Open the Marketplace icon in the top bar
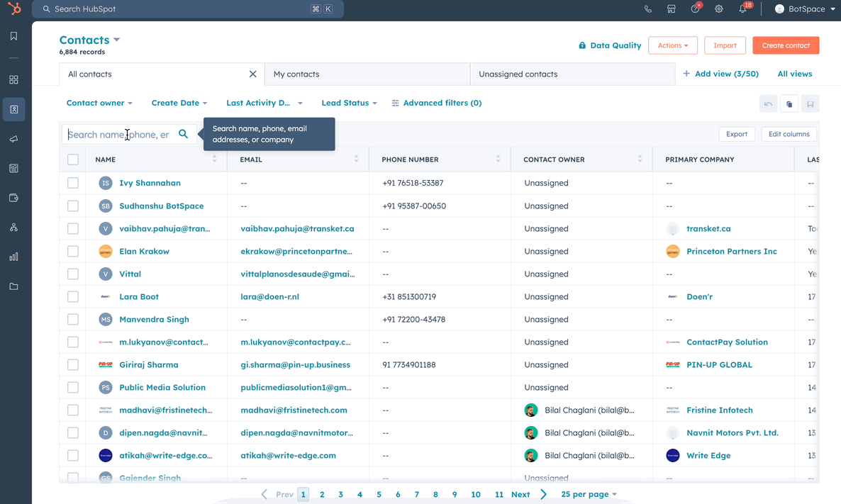Image resolution: width=841 pixels, height=504 pixels. coord(672,9)
